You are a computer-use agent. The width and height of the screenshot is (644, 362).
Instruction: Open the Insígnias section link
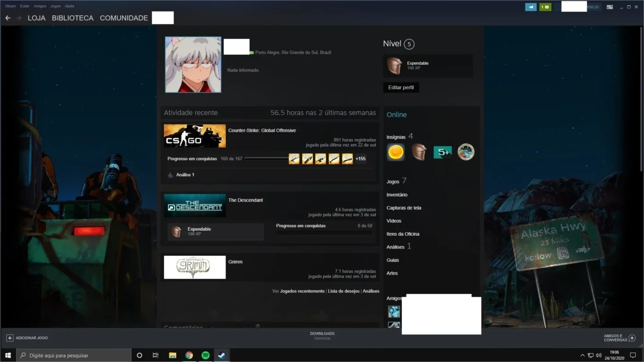(396, 137)
